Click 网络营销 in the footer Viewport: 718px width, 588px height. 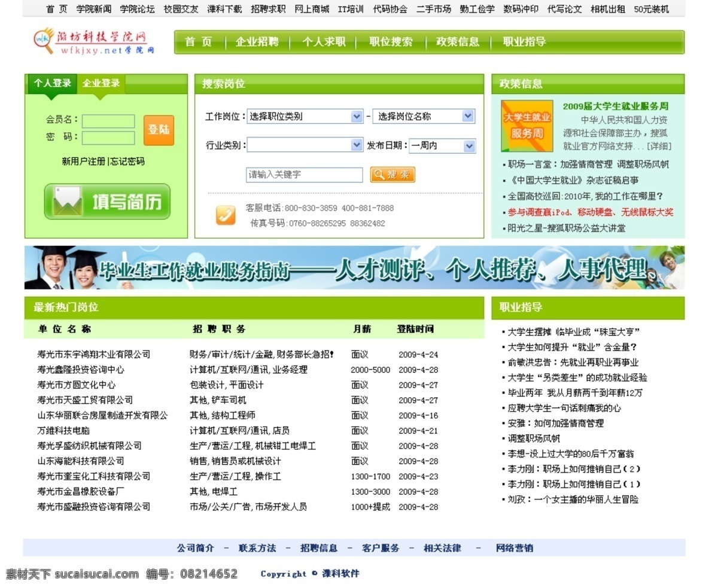pyautogui.click(x=515, y=548)
